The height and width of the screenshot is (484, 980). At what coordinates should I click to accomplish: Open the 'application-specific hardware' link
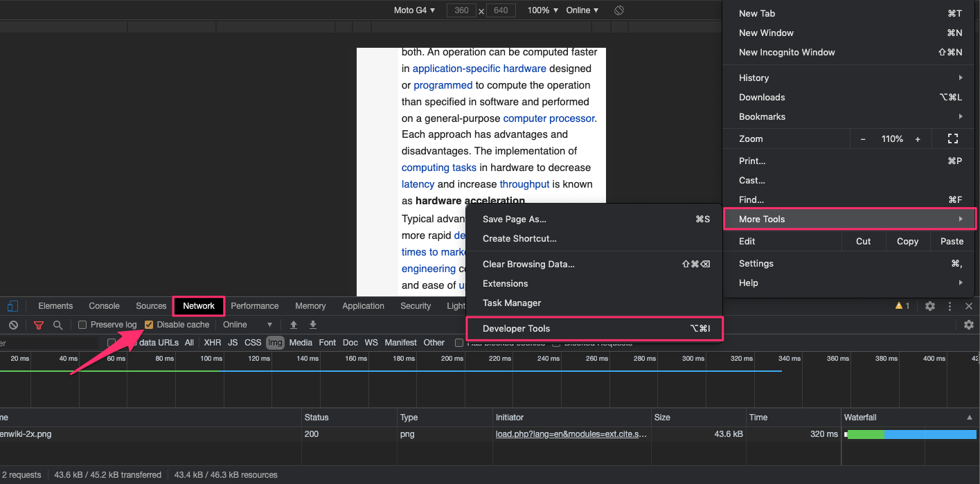[479, 69]
